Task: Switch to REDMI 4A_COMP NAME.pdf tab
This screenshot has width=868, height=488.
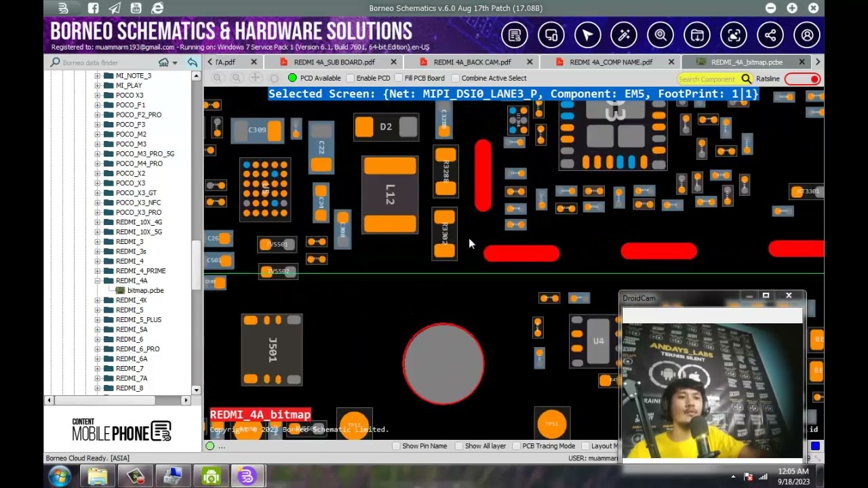Action: 611,62
